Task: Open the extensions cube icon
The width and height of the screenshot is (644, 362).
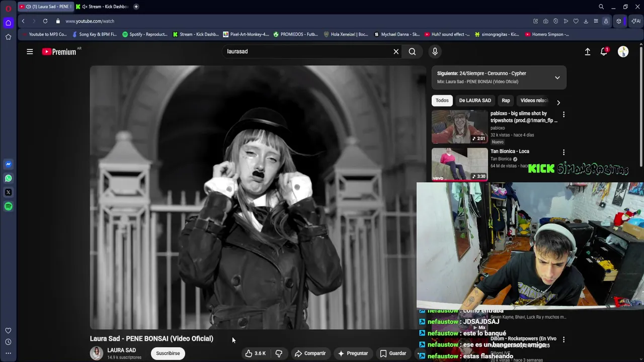Action: (x=619, y=21)
